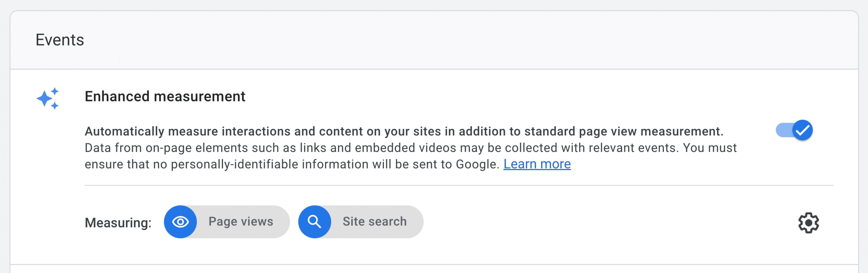This screenshot has height=273, width=868.
Task: Select the Site search chip label
Action: [374, 221]
